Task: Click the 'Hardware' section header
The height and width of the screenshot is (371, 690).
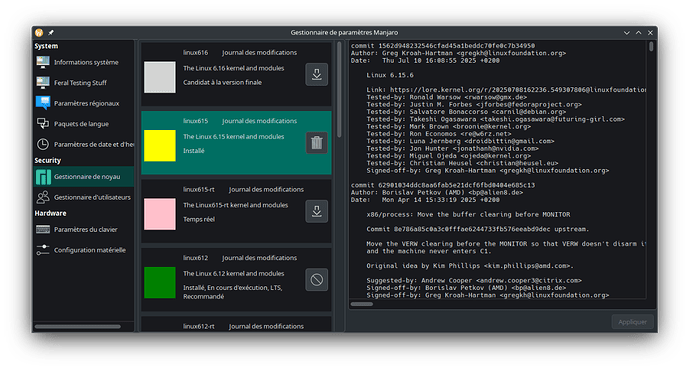Action: pyautogui.click(x=50, y=213)
